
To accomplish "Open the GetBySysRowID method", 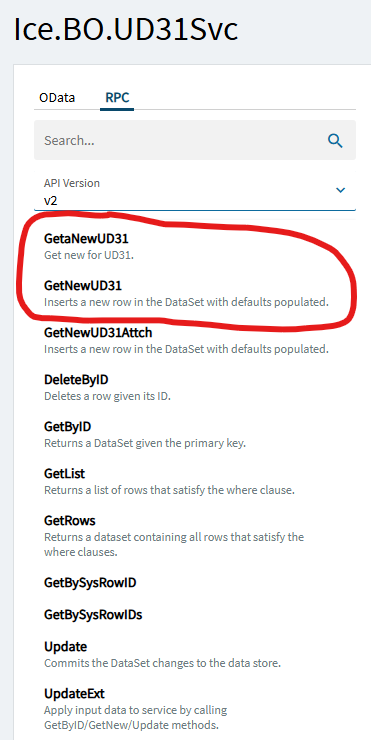I will 90,583.
